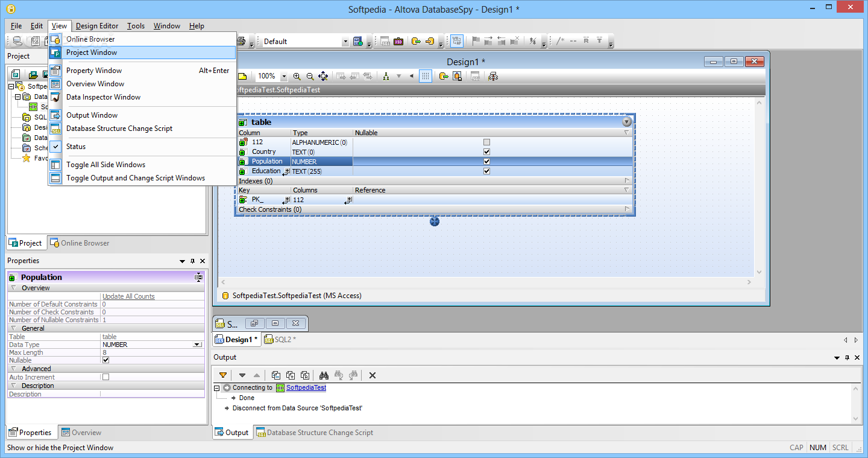Click the Find binoculars icon in Output
The width and height of the screenshot is (868, 458).
coord(323,375)
